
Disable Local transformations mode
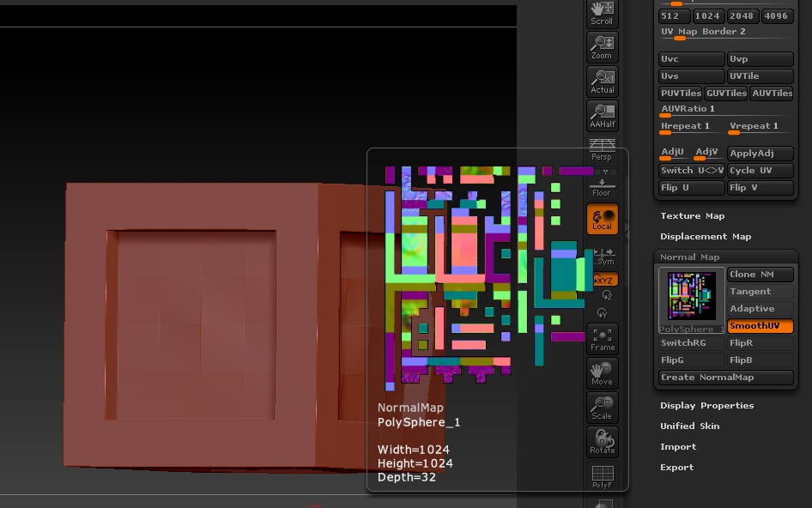[x=603, y=219]
